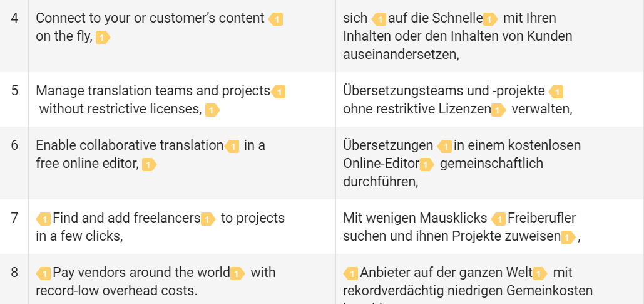Click the tag after "on the fly," in source
Screen dimensions: 644x304
click(x=103, y=38)
